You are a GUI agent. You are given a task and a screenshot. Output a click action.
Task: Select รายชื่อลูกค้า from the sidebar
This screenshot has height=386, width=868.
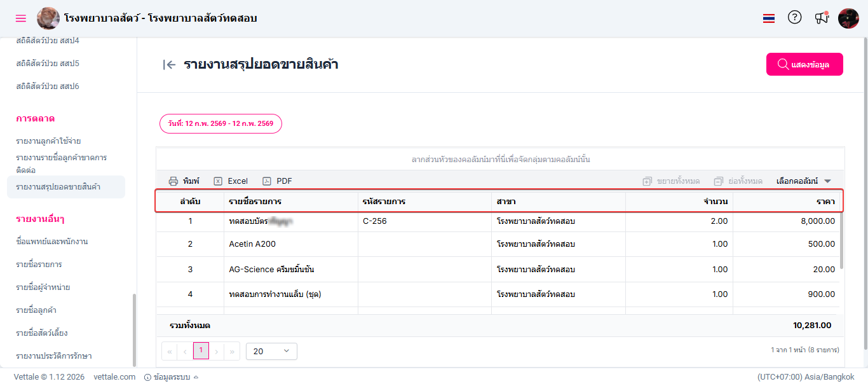[41, 310]
